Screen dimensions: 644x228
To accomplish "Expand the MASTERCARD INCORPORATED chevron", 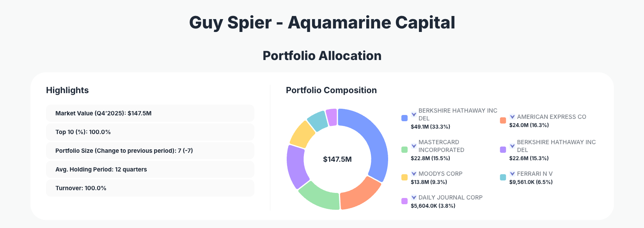I will (x=413, y=146).
